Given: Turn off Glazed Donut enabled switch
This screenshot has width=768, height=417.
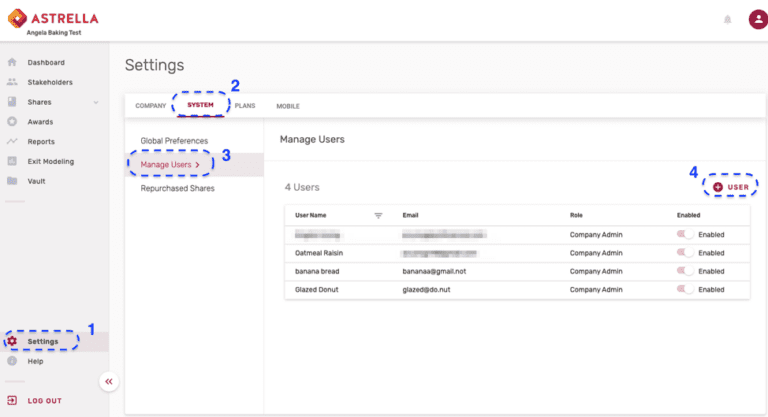Looking at the screenshot, I should tap(686, 289).
